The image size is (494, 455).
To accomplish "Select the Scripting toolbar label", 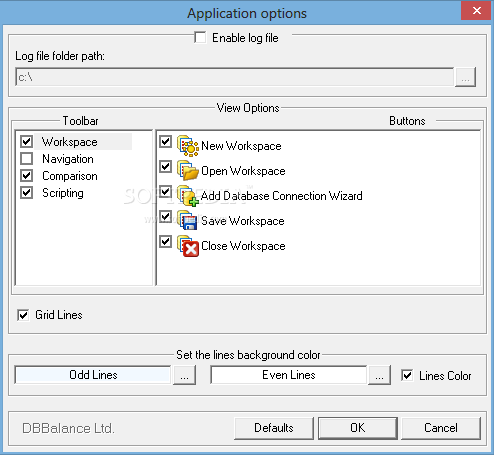I will (x=63, y=193).
